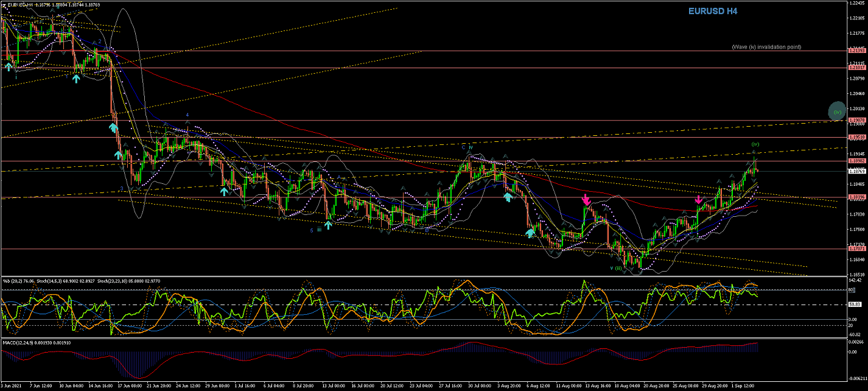Click 1.17500 on the price axis
Screen dimensions: 868x391
tap(857, 229)
